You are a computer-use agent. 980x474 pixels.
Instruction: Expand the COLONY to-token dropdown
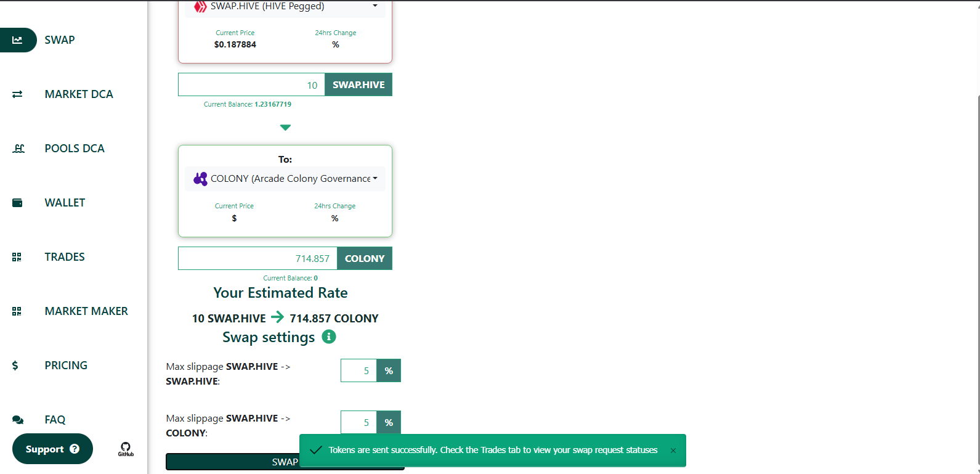click(x=285, y=179)
